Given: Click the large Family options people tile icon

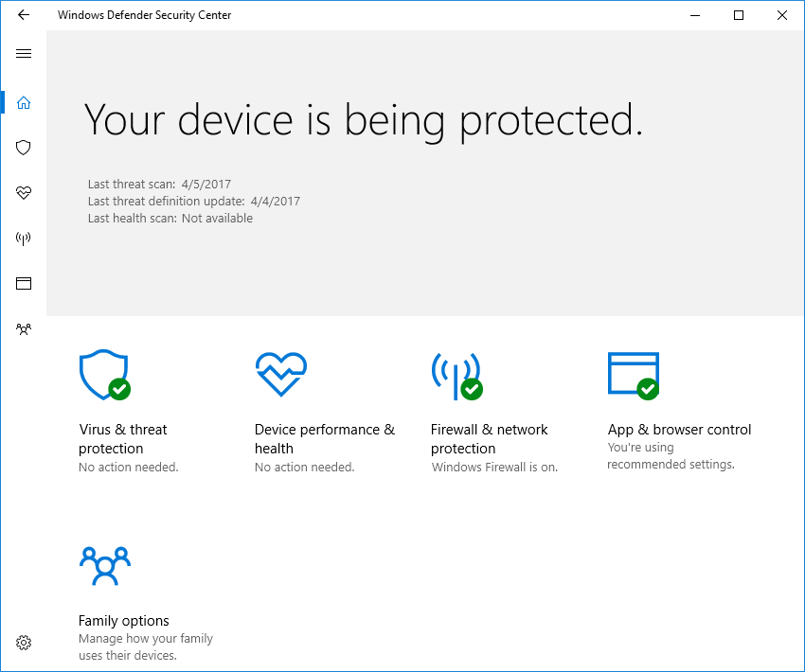Looking at the screenshot, I should click(105, 566).
